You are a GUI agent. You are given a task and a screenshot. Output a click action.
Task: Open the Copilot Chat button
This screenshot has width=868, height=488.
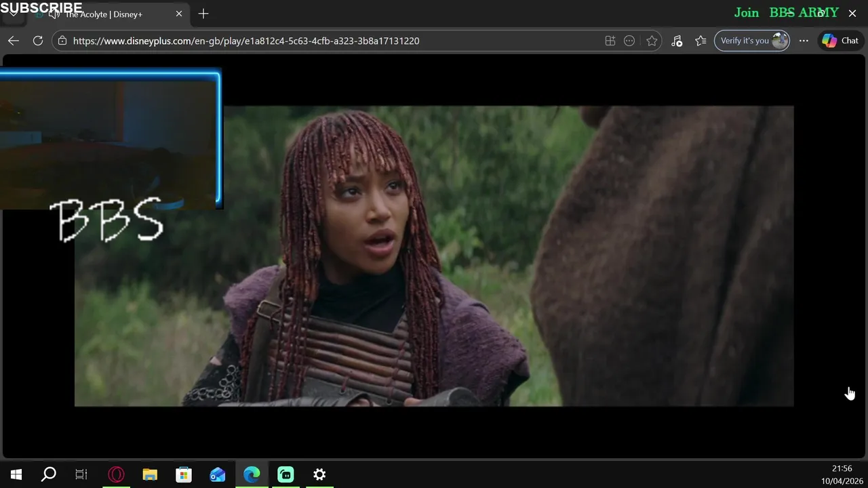(x=841, y=41)
